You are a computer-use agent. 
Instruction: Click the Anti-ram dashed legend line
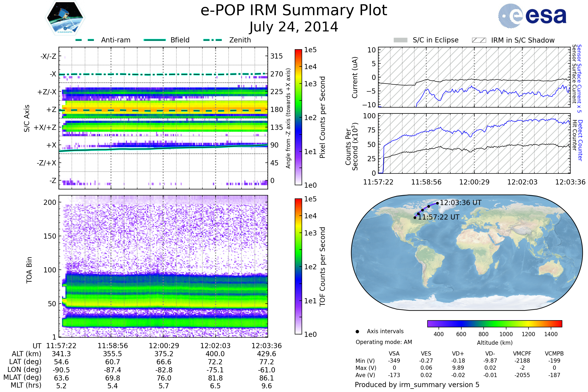[85, 40]
